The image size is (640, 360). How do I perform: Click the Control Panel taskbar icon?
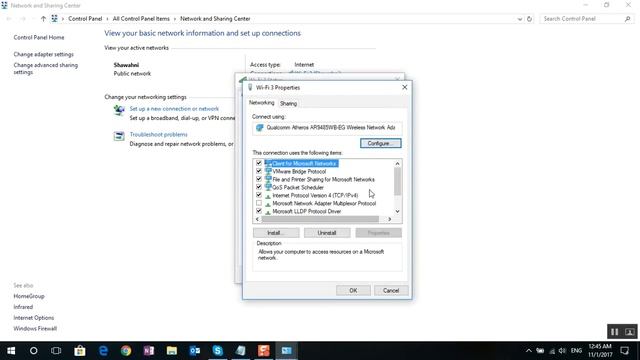coord(287,351)
